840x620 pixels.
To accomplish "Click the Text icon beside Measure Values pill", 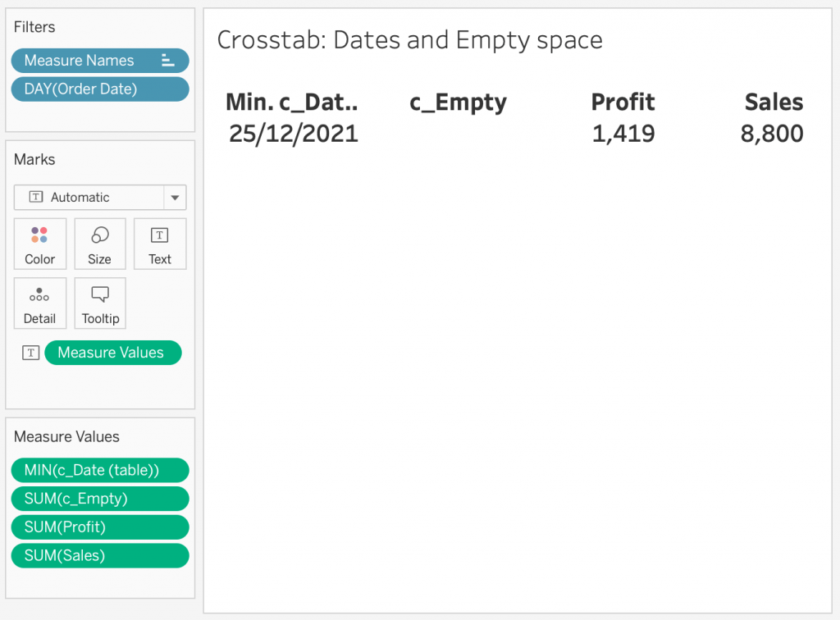I will (30, 352).
